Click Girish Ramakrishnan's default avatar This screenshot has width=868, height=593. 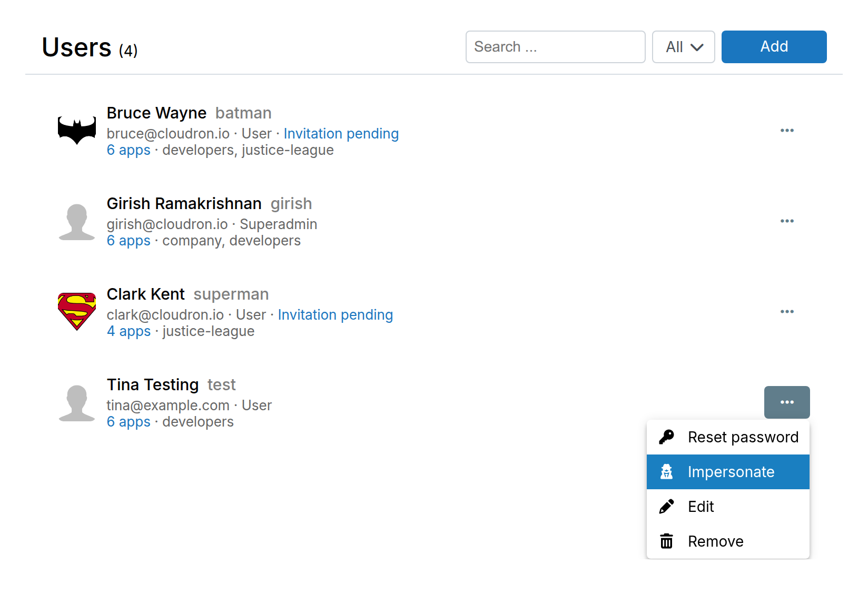click(x=77, y=222)
